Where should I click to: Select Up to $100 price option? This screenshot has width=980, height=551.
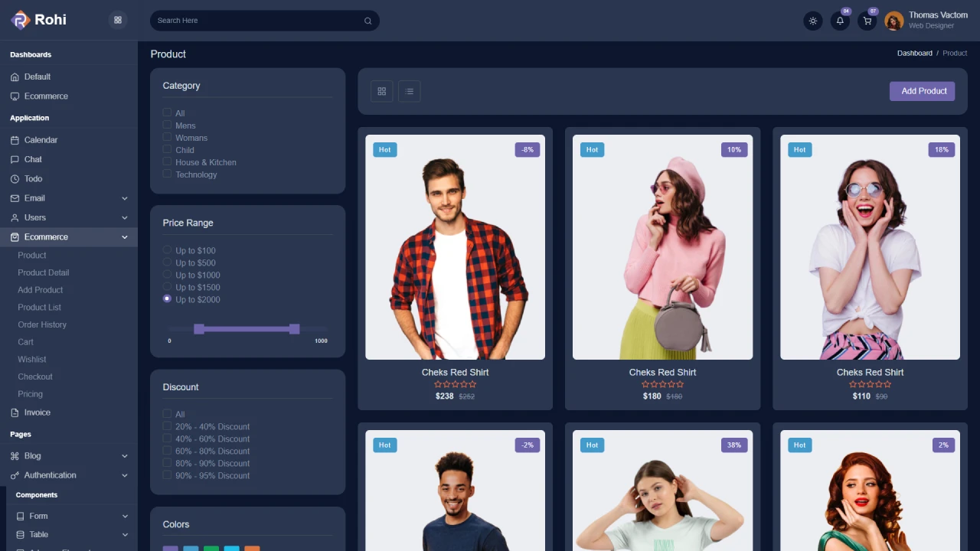[167, 249]
